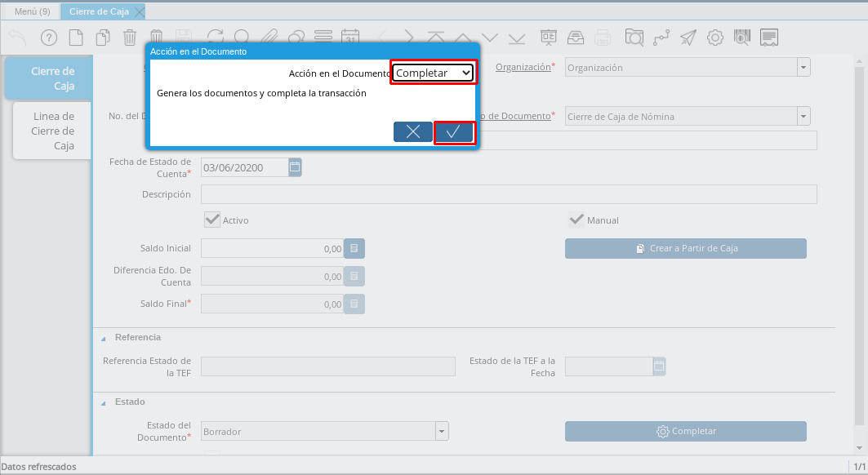Viewport: 868px width, 475px height.
Task: Confirm dialog with the checkmark button
Action: pos(453,131)
